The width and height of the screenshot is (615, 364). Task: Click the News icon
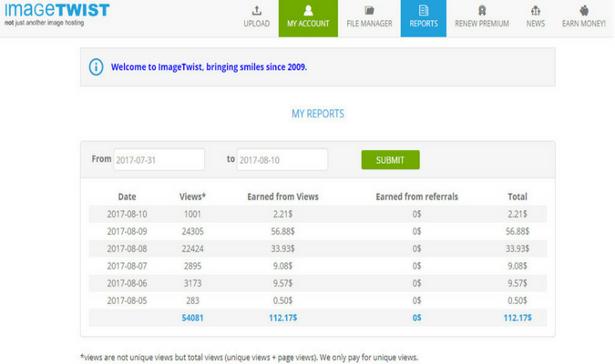coord(536,10)
